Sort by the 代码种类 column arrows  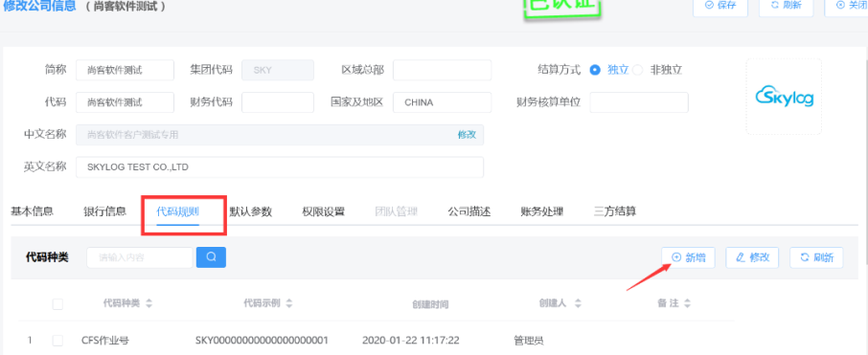click(x=148, y=303)
